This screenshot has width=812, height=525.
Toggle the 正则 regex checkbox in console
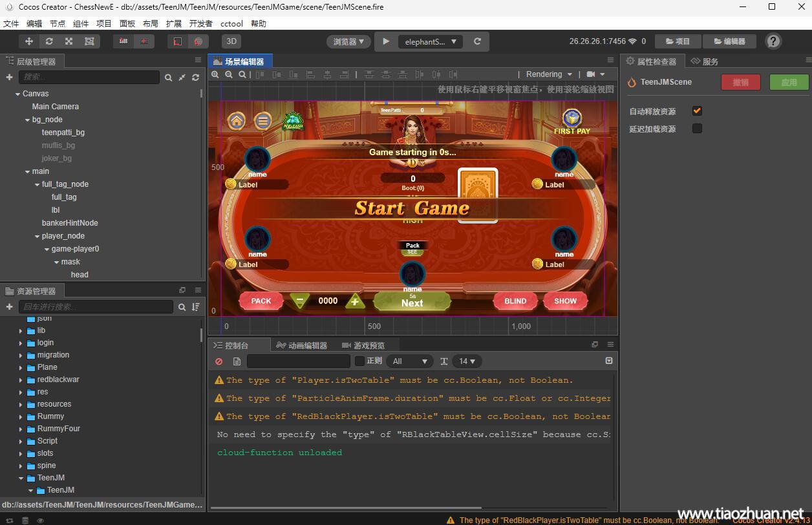[360, 361]
